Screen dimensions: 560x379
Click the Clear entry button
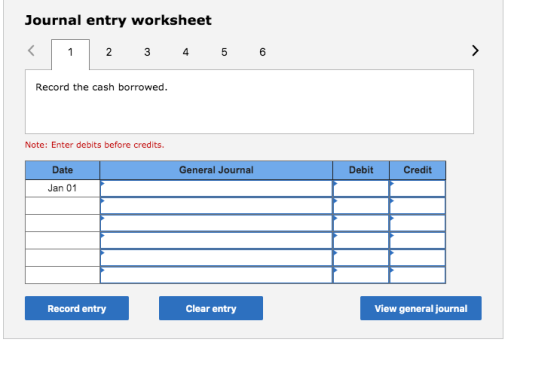[x=211, y=308]
